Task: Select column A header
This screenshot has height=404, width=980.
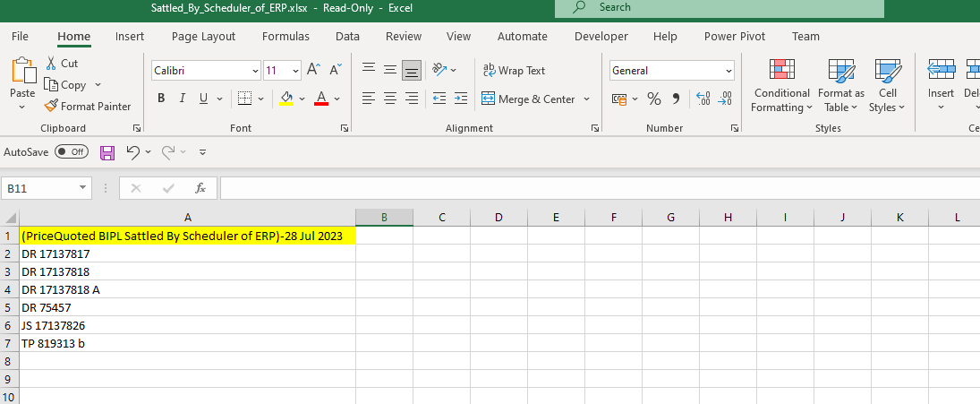Action: [x=188, y=218]
